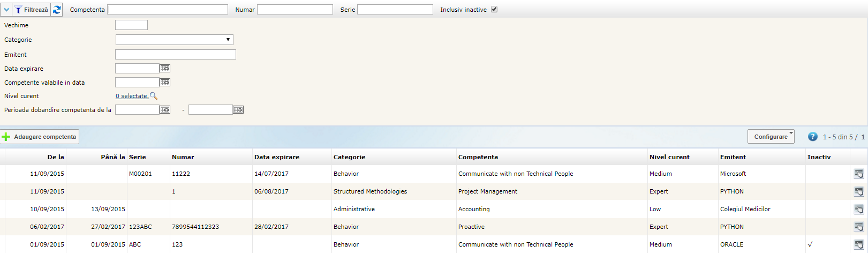Screen dimensions: 868x253
Task: Open calendar for Perioada dobandire start date
Action: click(165, 110)
